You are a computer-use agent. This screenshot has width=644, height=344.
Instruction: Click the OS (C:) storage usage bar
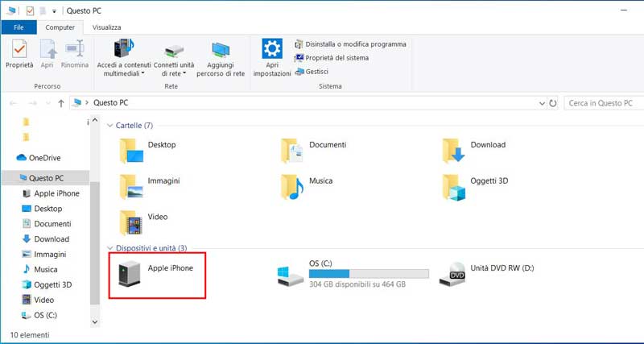click(369, 274)
